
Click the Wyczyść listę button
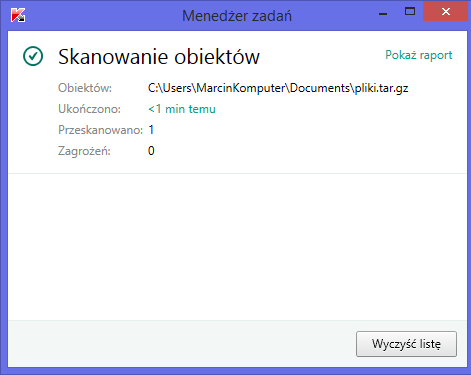click(x=406, y=344)
